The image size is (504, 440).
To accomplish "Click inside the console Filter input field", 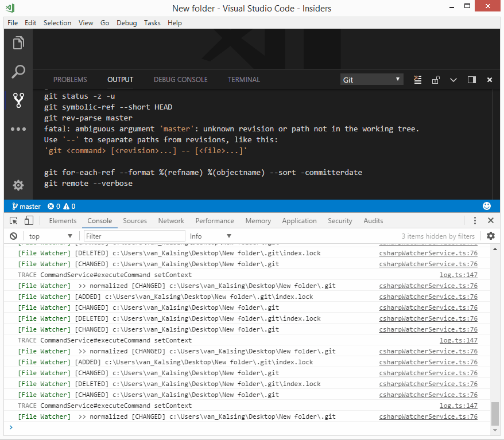I will (132, 235).
